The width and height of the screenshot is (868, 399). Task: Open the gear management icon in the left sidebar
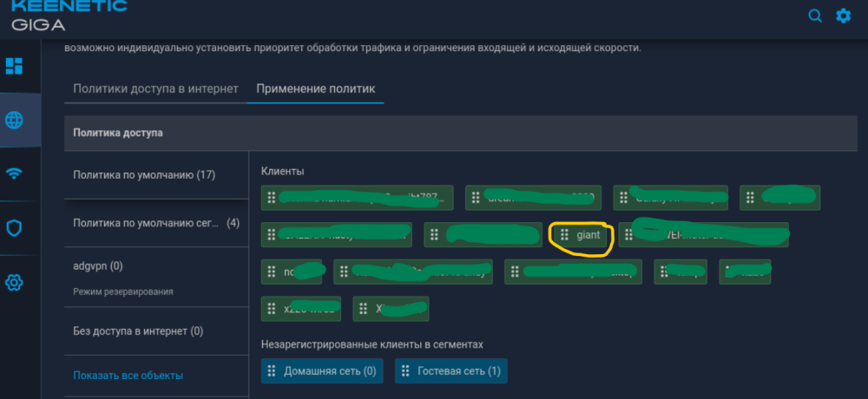(x=15, y=283)
